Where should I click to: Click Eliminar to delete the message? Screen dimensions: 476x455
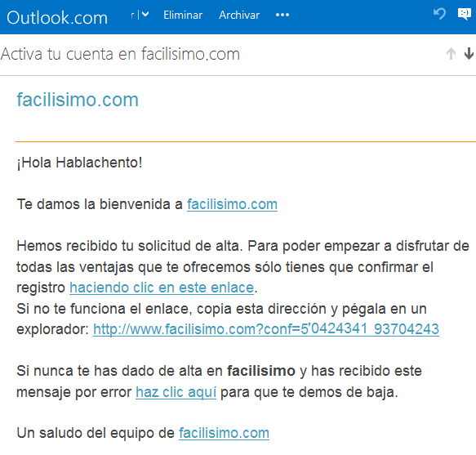[183, 15]
